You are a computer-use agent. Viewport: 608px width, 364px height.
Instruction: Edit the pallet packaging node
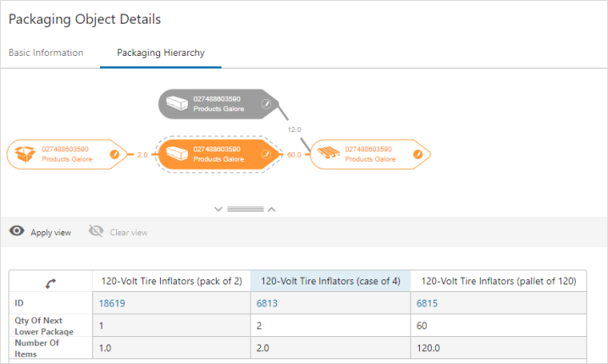(417, 154)
